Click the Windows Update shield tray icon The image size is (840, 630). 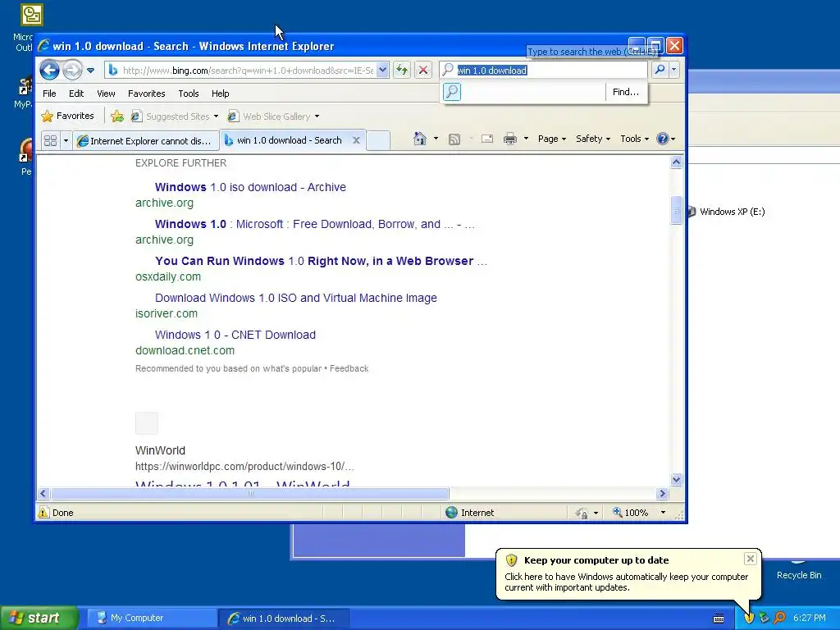[x=749, y=618]
